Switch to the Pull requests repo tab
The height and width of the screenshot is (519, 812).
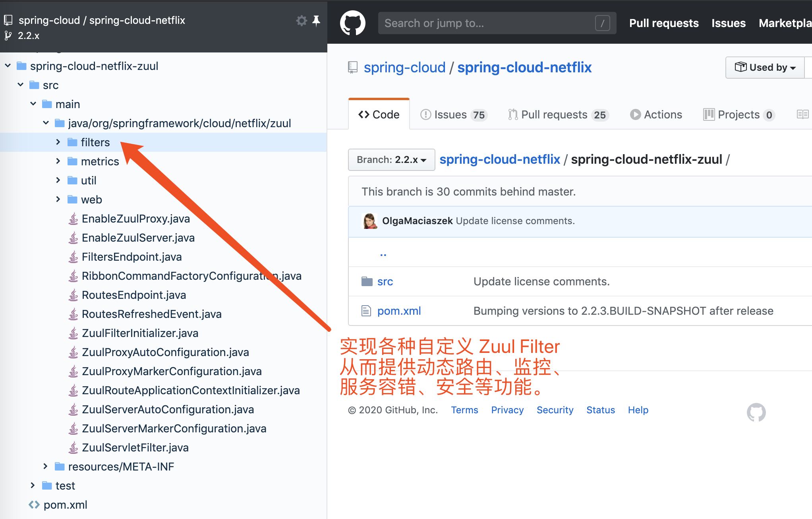(558, 114)
